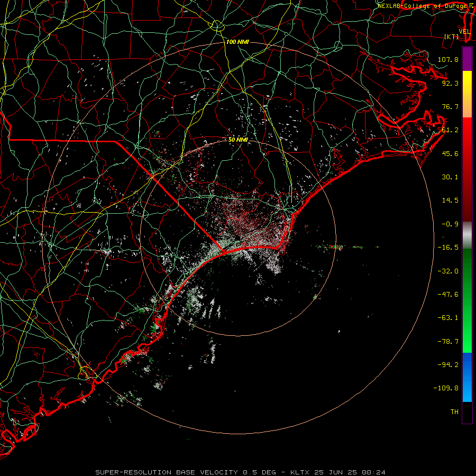Click the TH label beside color bar
The height and width of the screenshot is (476, 476).
454,412
